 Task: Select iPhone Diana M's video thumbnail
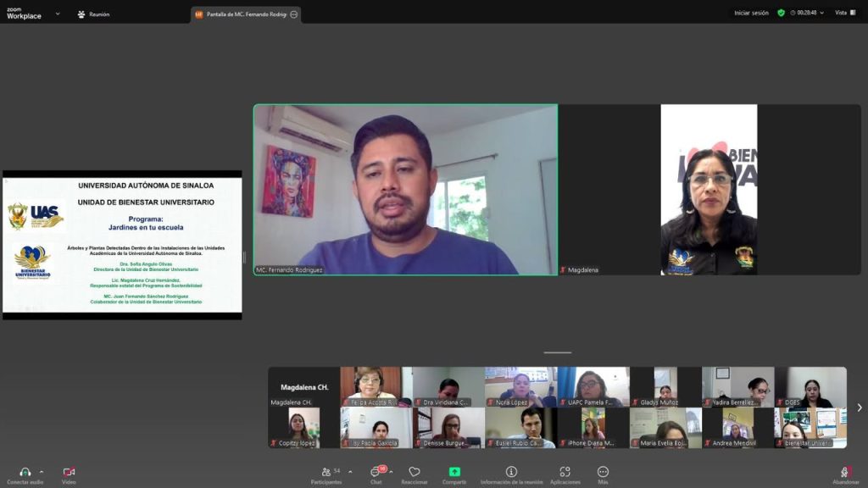click(x=593, y=428)
